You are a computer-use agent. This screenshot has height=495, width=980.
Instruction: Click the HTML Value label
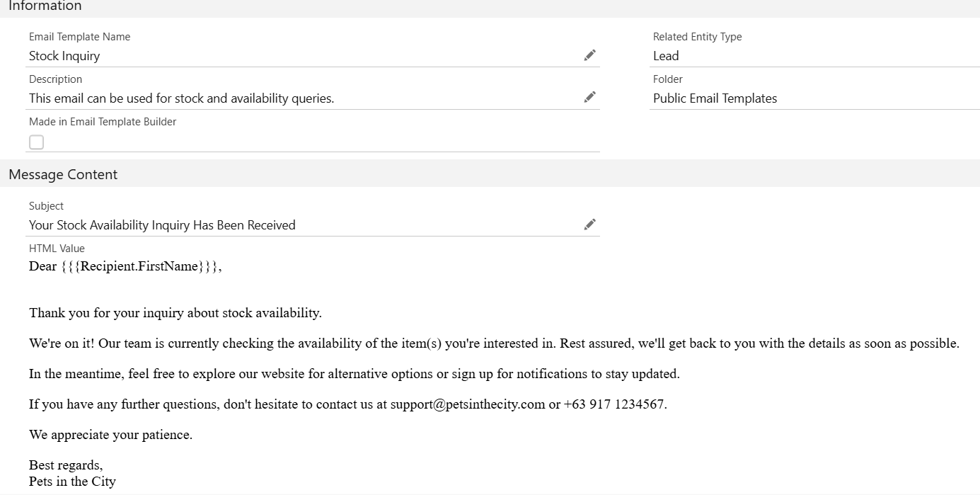pyautogui.click(x=57, y=249)
